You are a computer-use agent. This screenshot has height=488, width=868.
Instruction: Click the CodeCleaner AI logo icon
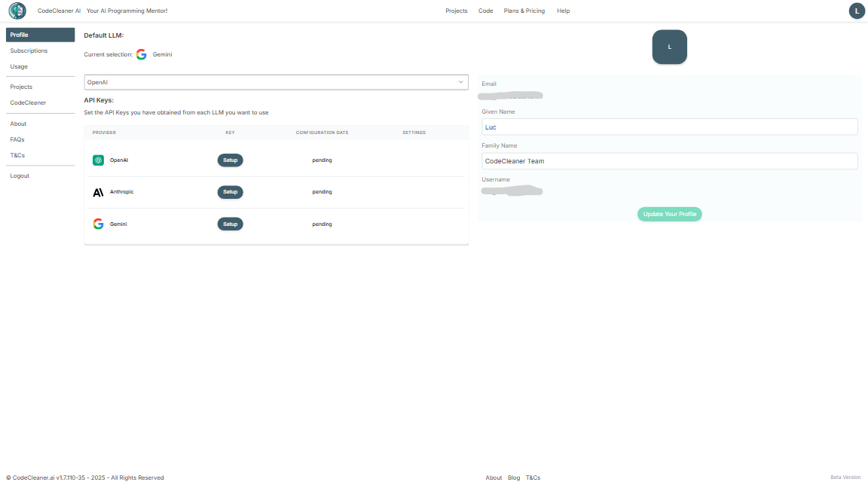[17, 11]
